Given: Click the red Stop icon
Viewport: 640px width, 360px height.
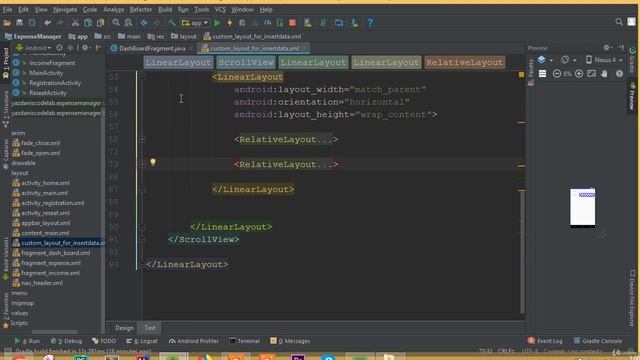Looking at the screenshot, I should [x=292, y=23].
